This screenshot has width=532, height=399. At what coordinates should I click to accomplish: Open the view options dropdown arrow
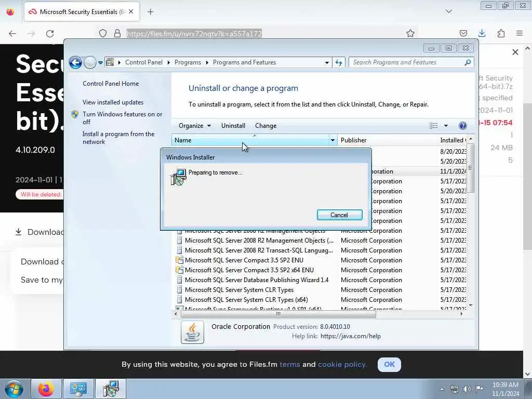(x=446, y=126)
